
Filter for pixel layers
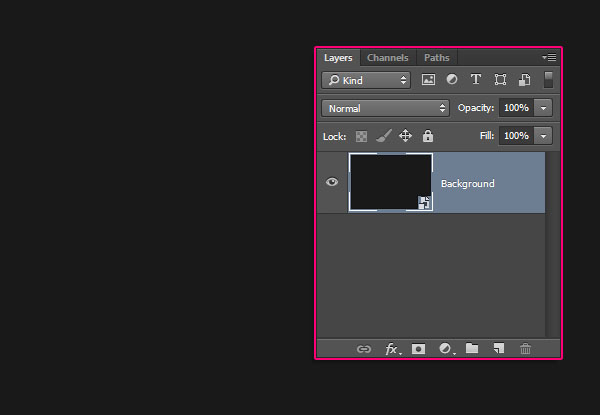click(x=429, y=80)
